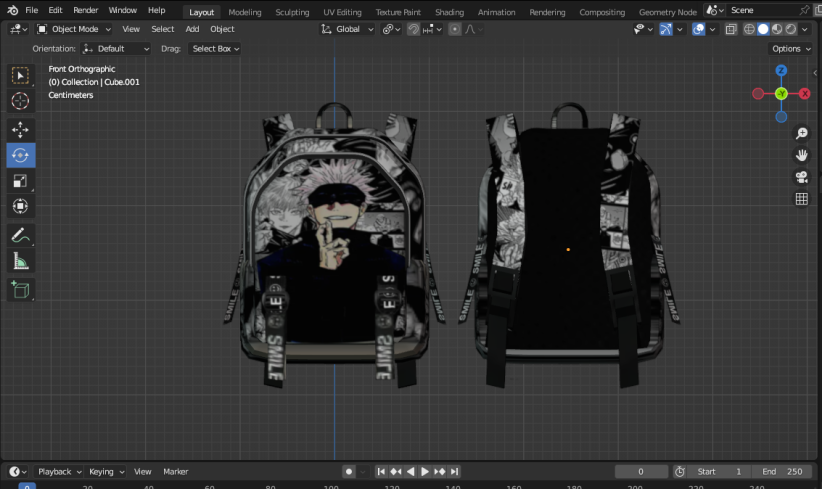The height and width of the screenshot is (489, 822).
Task: Open the Drag Select Box dropdown
Action: 215,49
